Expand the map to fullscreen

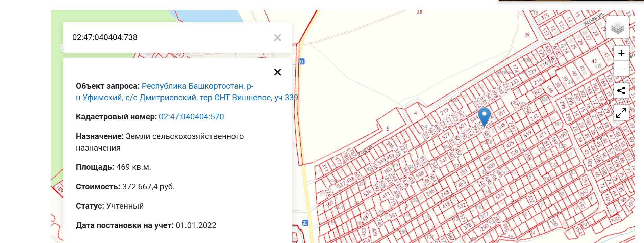pyautogui.click(x=621, y=113)
